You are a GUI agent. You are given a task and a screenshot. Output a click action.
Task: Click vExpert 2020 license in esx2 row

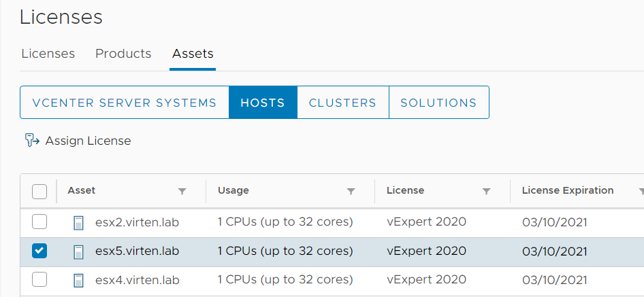[x=426, y=222]
